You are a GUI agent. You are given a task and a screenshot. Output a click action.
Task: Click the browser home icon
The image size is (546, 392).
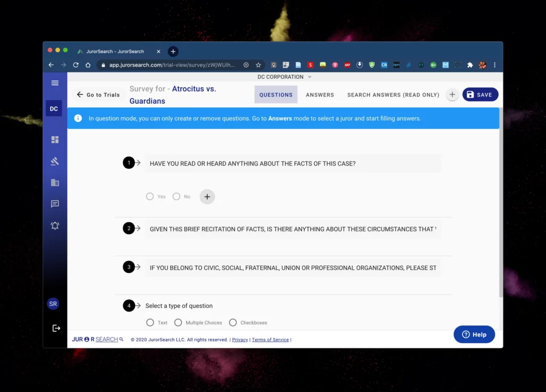[x=88, y=65]
